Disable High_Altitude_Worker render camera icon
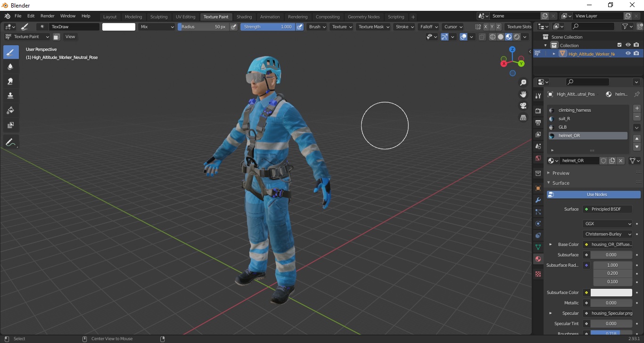 coord(636,54)
